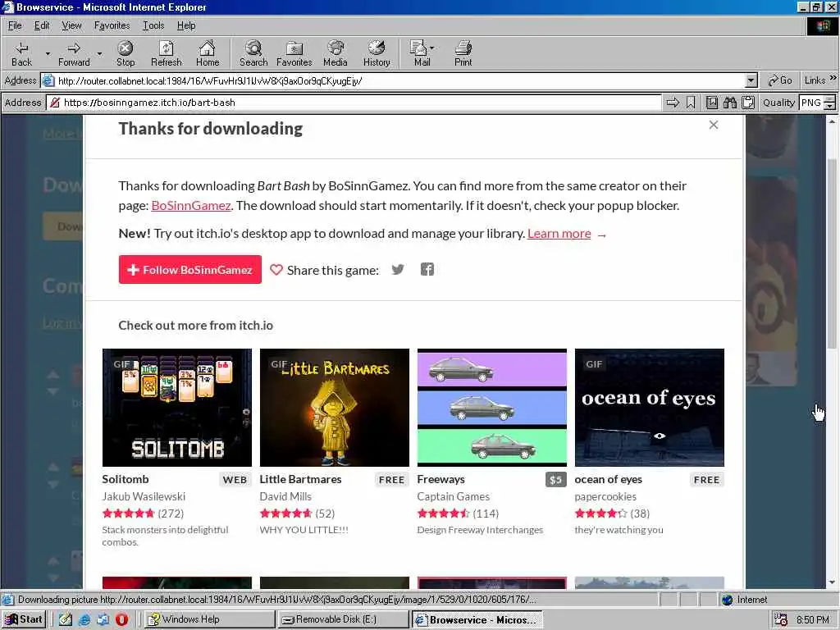Click the $5 price tag on Freeways

[x=555, y=479]
